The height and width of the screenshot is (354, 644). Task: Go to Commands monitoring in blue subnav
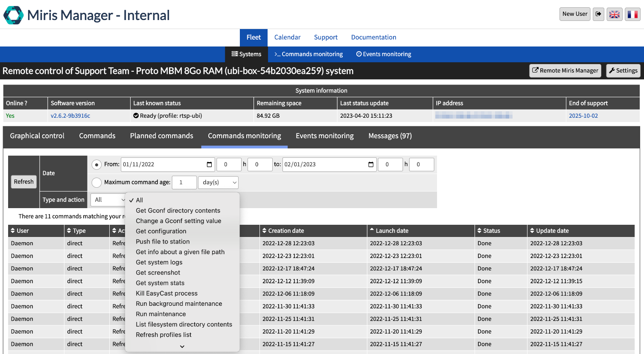tap(309, 54)
